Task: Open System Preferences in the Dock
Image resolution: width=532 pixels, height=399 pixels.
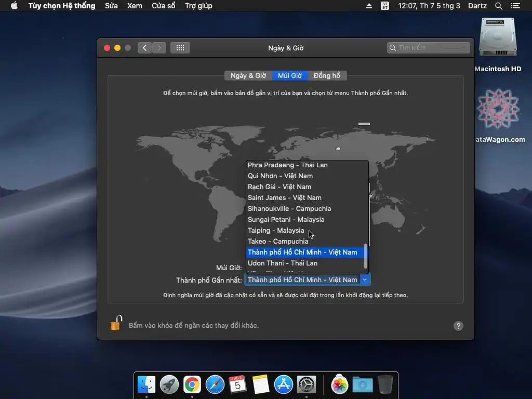Action: click(307, 385)
